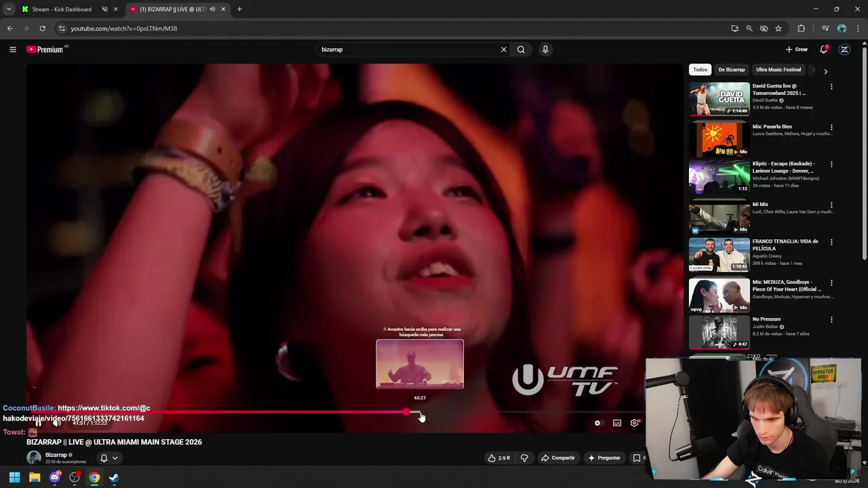The image size is (868, 488).
Task: Pause the video playback
Action: (39, 423)
